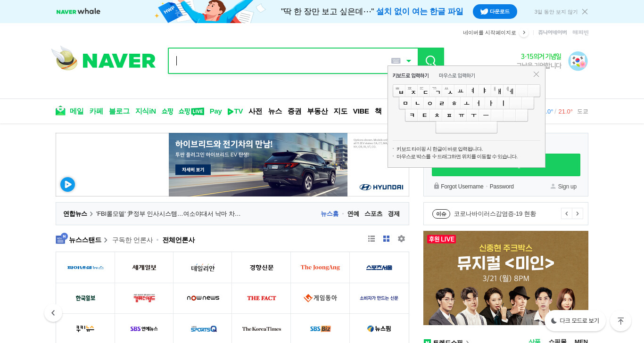644x343 pixels.
Task: Click the back-to-top arrow button
Action: pyautogui.click(x=621, y=321)
